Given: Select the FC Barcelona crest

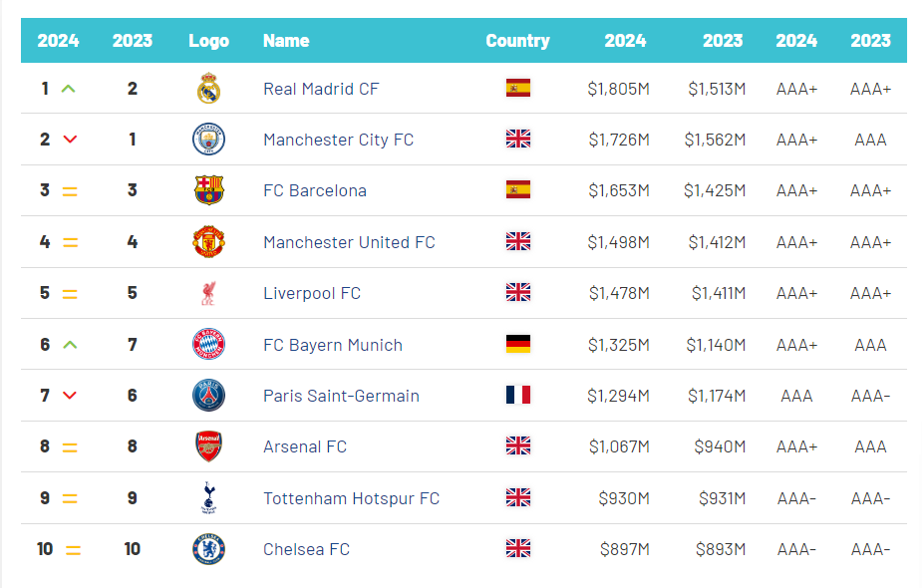Looking at the screenshot, I should pos(208,190).
